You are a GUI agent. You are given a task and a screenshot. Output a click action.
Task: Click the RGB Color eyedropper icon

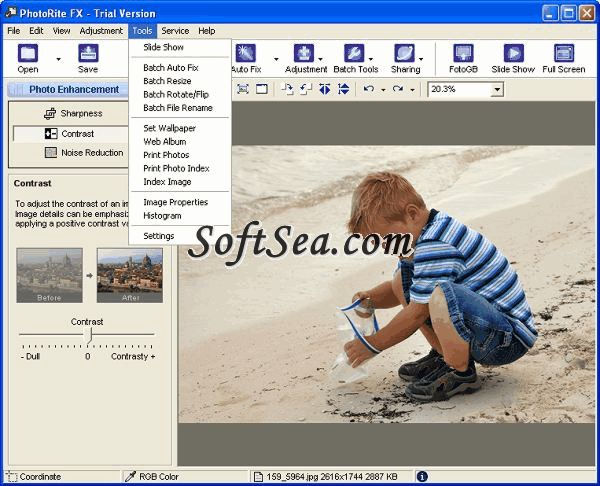[130, 476]
